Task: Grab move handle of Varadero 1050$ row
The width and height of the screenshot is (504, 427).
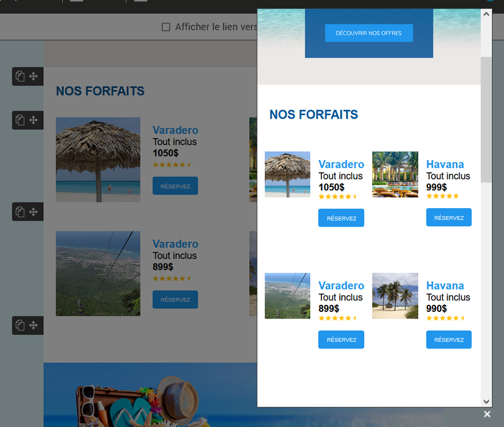Action: point(34,120)
